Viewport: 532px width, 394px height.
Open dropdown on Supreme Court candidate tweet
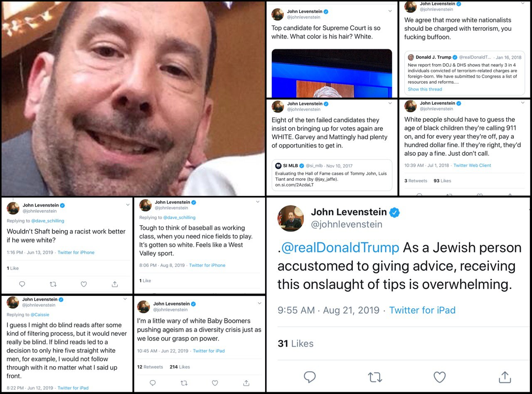[390, 11]
